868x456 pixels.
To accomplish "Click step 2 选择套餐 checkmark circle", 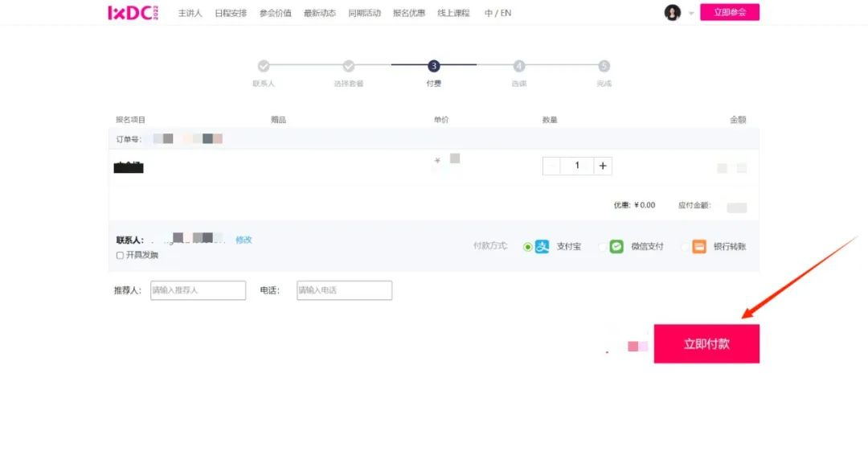I will [x=349, y=66].
